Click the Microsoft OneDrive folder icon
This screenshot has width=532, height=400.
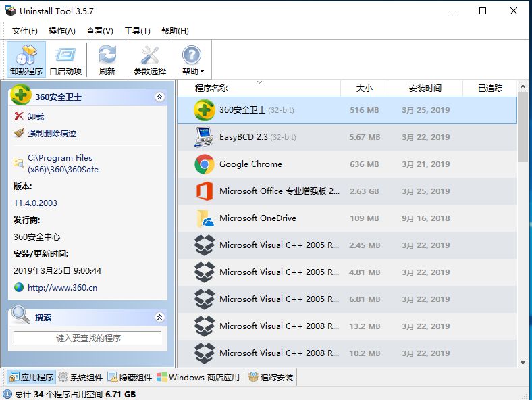(x=205, y=218)
